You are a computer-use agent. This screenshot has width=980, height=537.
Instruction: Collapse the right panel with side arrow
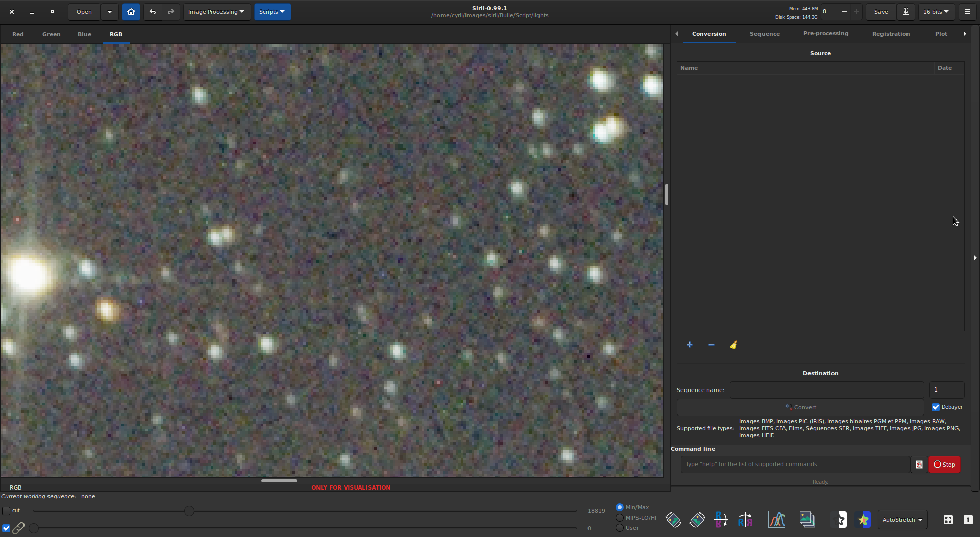[975, 258]
